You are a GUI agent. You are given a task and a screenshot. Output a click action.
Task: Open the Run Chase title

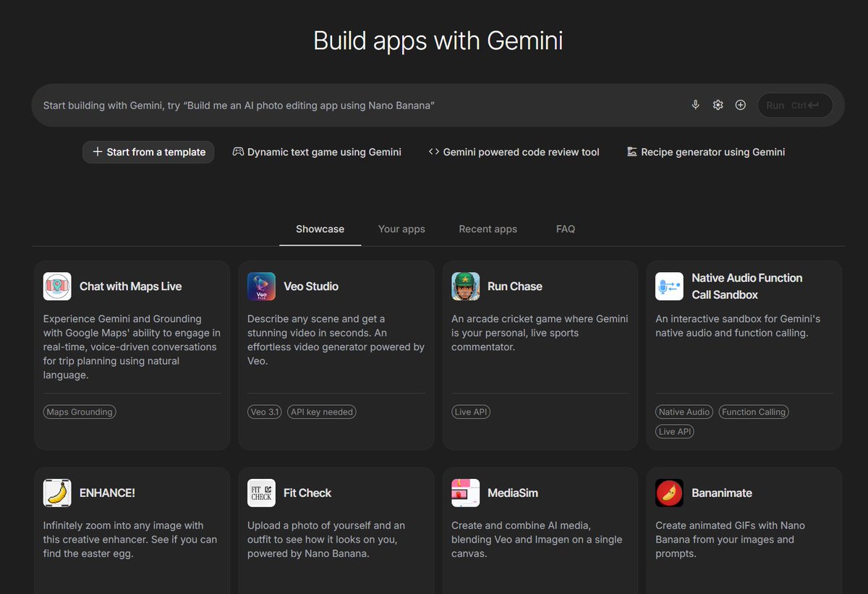tap(515, 287)
